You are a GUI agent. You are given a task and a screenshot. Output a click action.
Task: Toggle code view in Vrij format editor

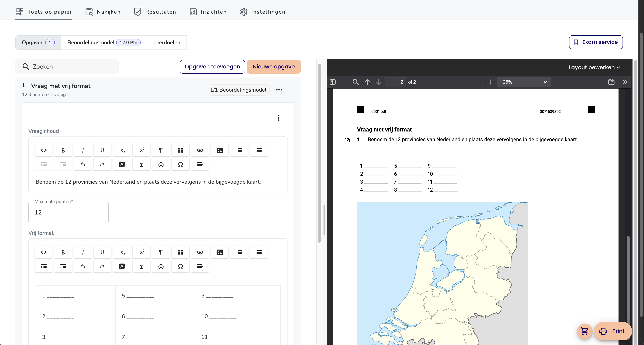click(44, 252)
